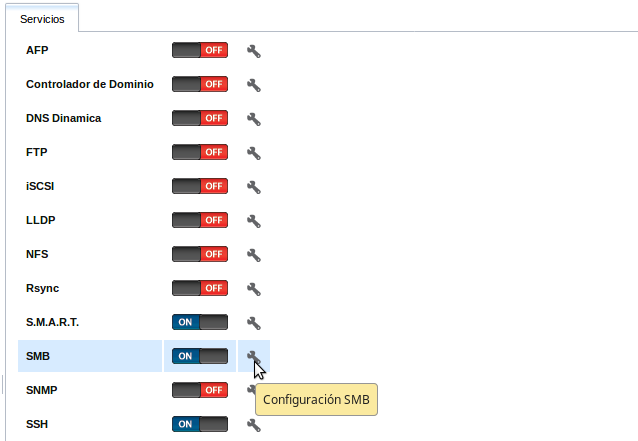Select the S.M.A.R.T. label
The image size is (638, 441).
coord(52,322)
